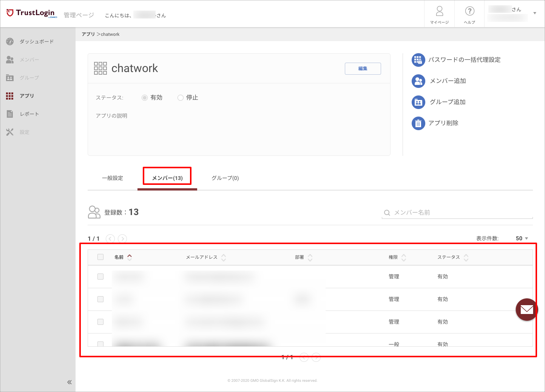Select the 有効 status radio button
The height and width of the screenshot is (392, 545).
(145, 98)
